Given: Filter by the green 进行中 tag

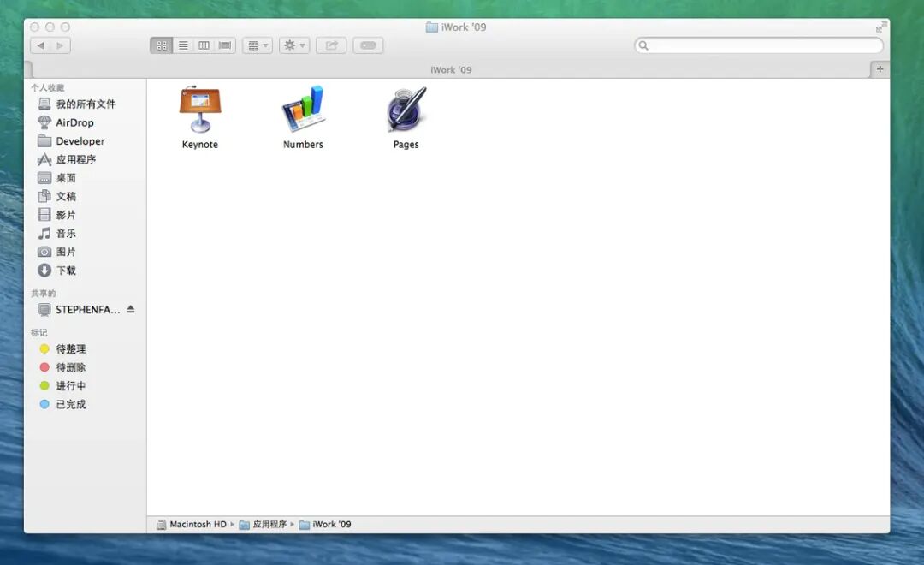Looking at the screenshot, I should [x=62, y=386].
